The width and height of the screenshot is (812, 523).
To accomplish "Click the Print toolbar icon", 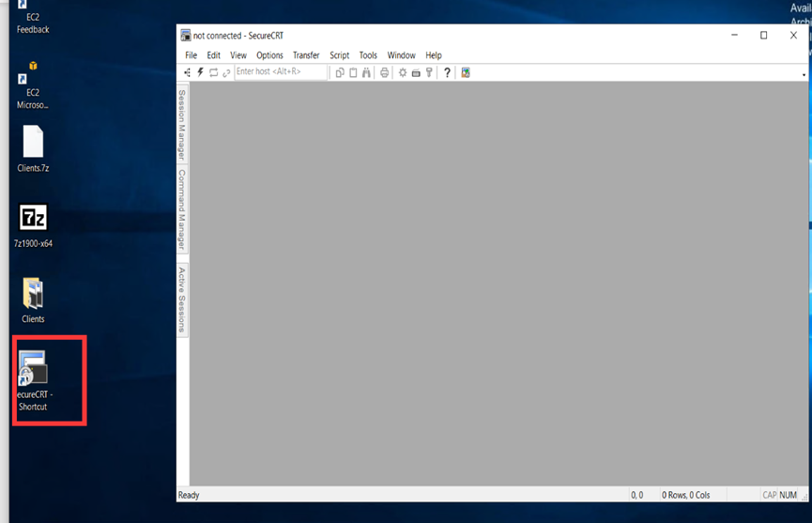I will (384, 72).
